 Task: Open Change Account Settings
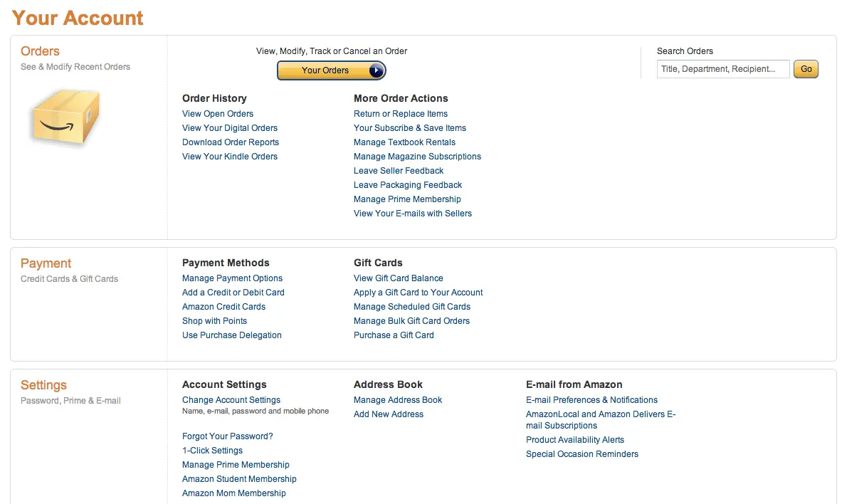pos(231,399)
